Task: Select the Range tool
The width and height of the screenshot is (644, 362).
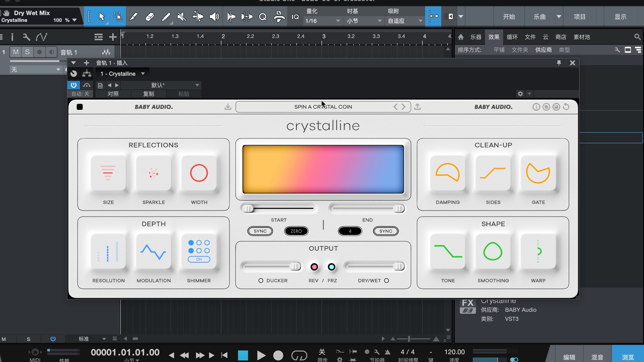Action: pos(118,16)
